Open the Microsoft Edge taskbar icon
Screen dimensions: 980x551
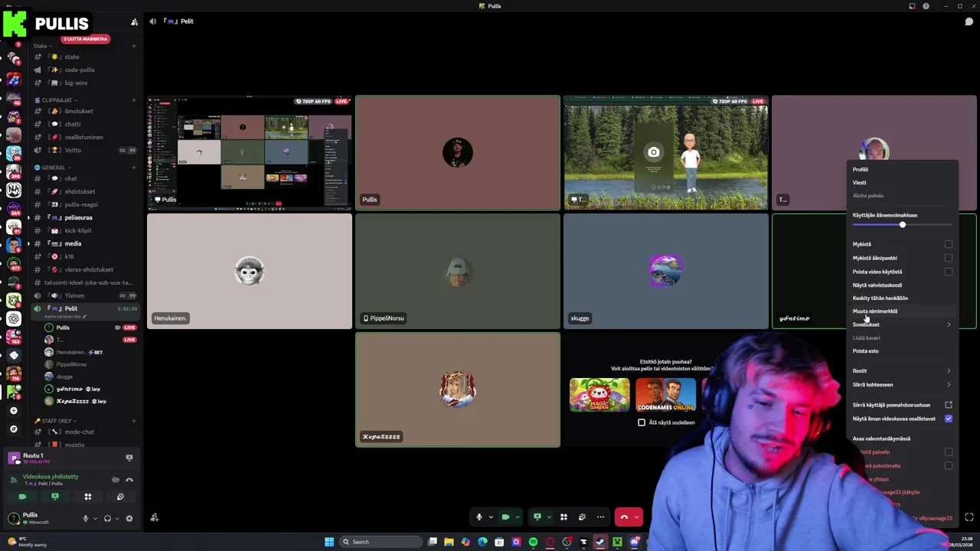click(x=482, y=542)
